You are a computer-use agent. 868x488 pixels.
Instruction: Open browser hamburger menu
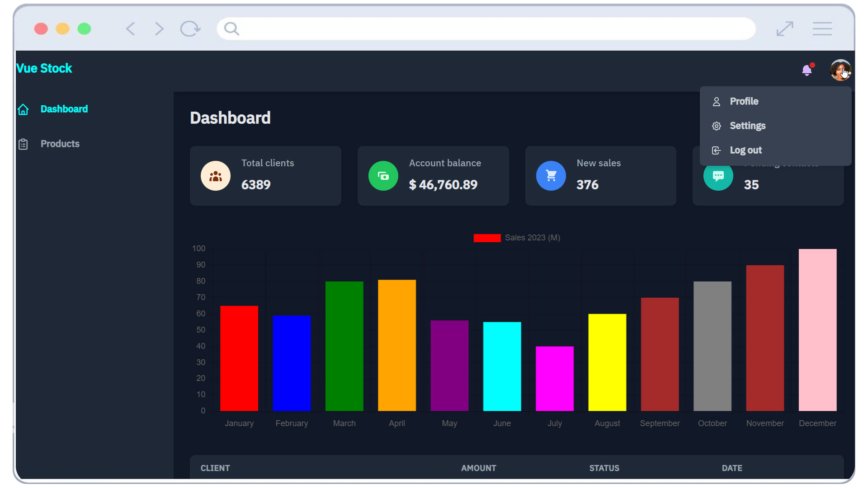pyautogui.click(x=822, y=29)
